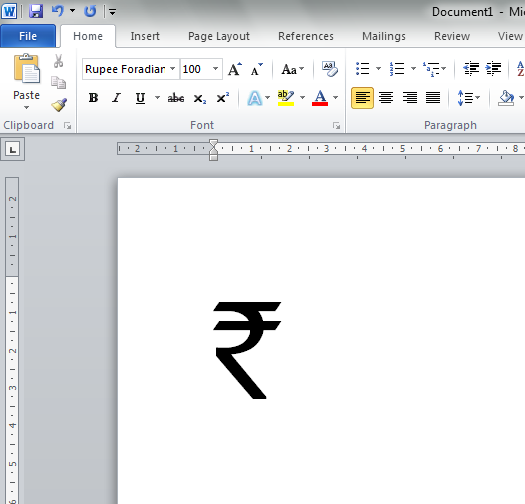Click the Word application icon
525x504 pixels.
[9, 11]
